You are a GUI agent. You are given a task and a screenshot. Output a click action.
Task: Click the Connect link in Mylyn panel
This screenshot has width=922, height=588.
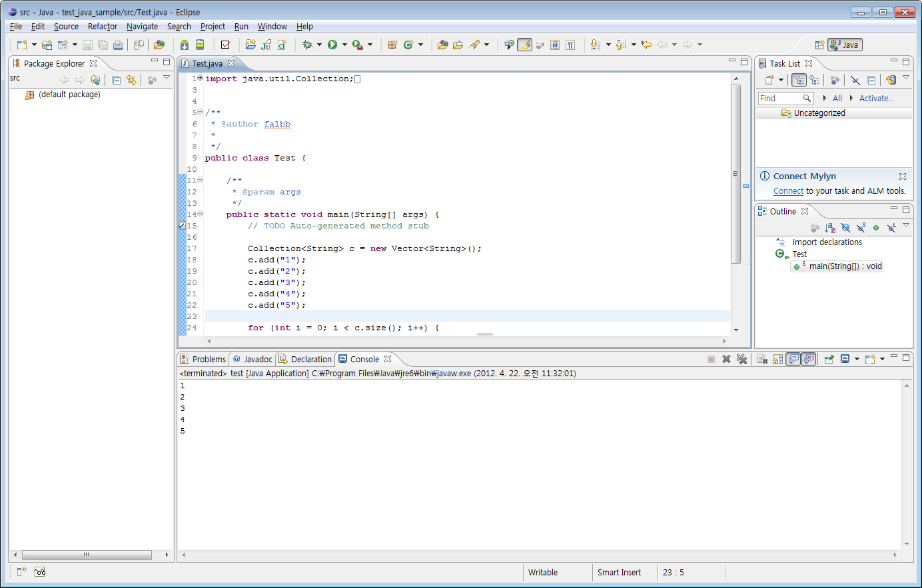[x=788, y=190]
